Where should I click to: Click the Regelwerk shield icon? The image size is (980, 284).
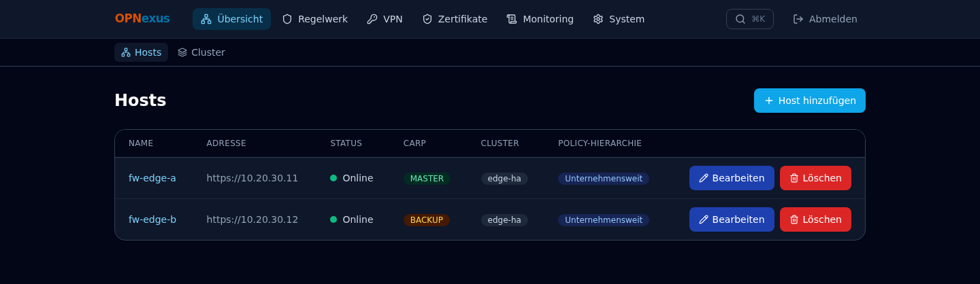287,19
